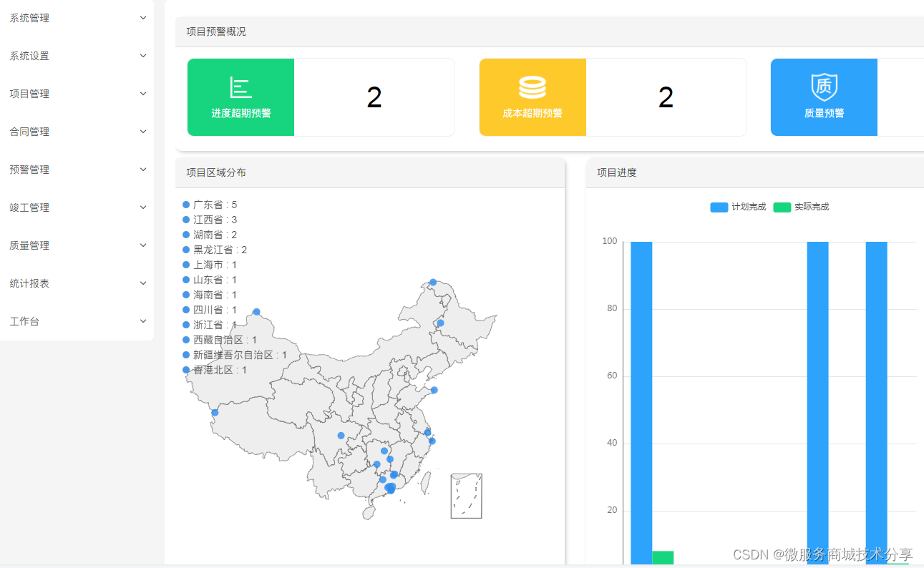Open the 预警管理 menu

tap(77, 170)
